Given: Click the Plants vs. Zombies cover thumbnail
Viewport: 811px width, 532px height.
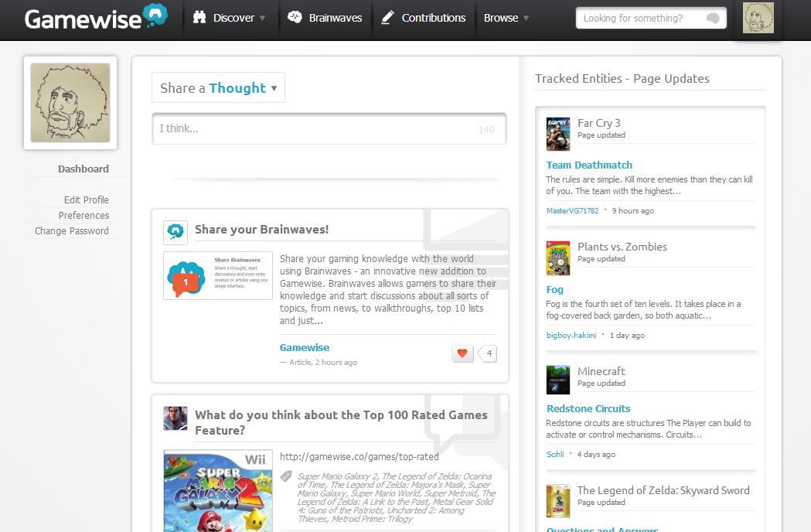Looking at the screenshot, I should (558, 258).
